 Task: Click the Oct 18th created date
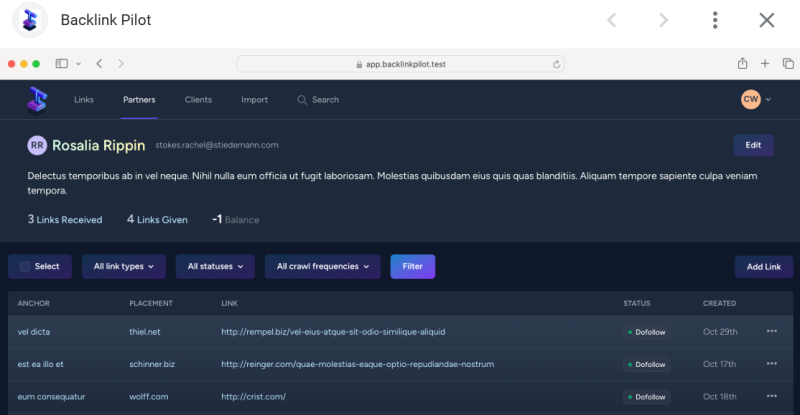tap(720, 397)
